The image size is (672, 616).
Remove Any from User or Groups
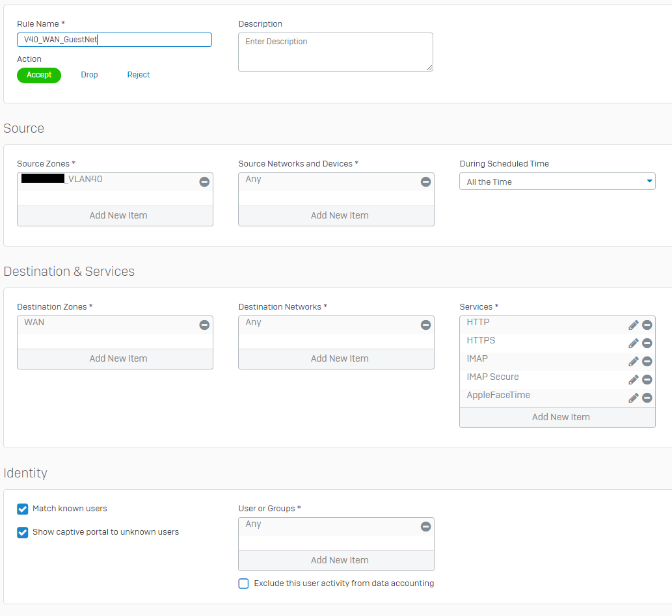pos(425,527)
